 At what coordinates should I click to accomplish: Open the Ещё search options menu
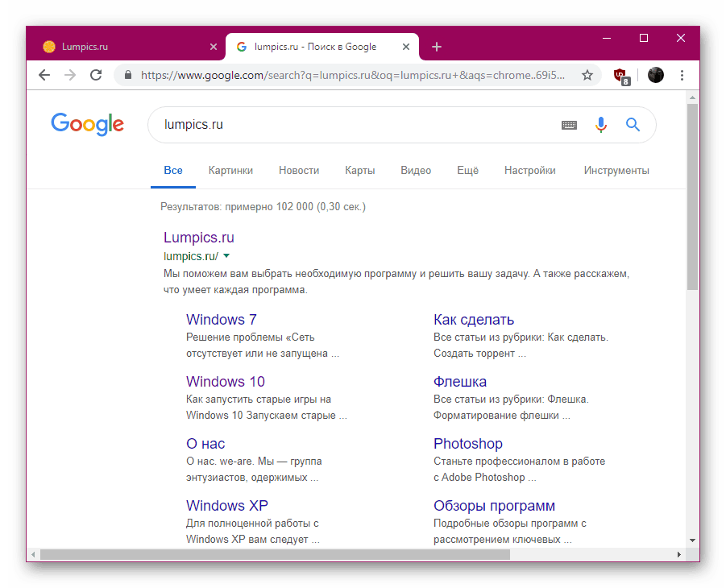pos(467,171)
